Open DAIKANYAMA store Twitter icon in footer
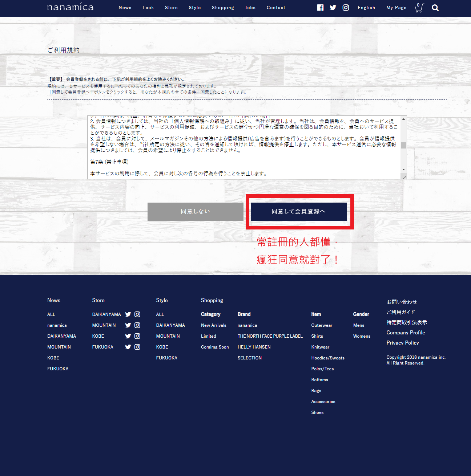471x476 pixels. click(x=128, y=314)
